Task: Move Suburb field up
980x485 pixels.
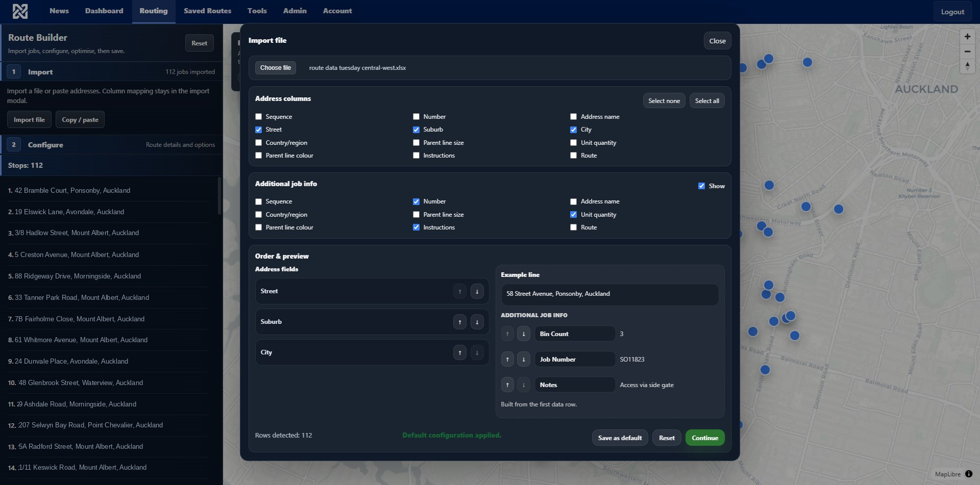Action: point(460,322)
